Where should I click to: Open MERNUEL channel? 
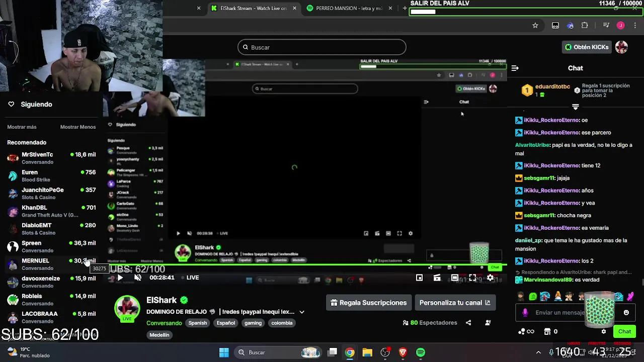click(51, 264)
